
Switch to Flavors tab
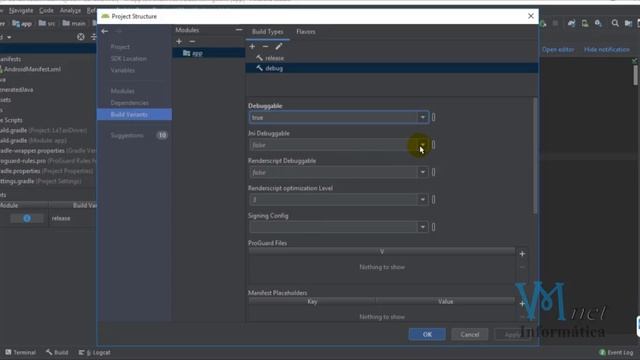(306, 32)
